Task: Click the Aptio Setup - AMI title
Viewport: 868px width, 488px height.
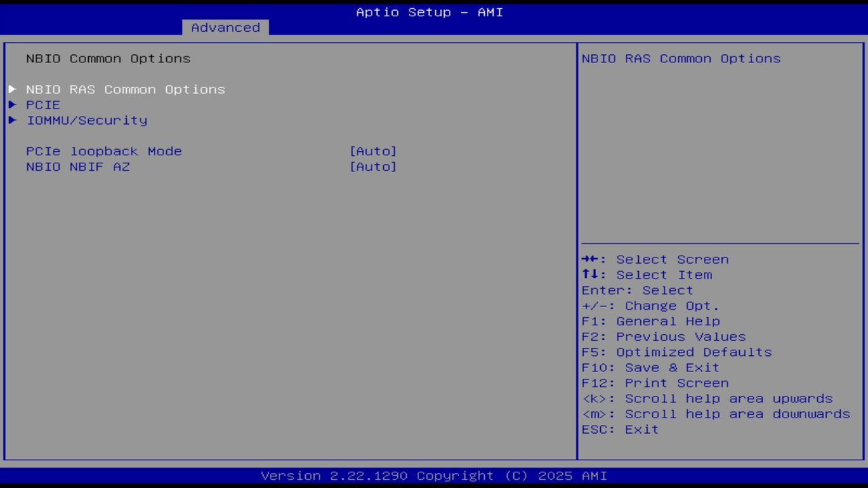Action: [430, 12]
